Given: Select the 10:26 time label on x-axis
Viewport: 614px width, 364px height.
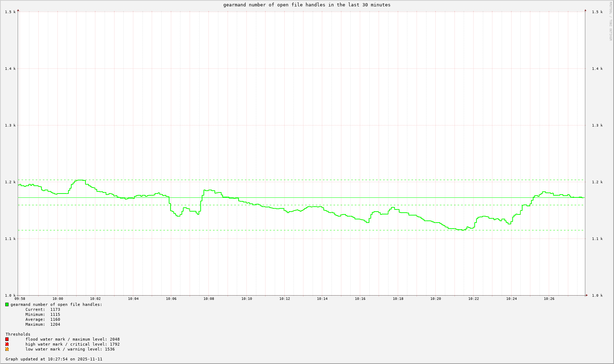Looking at the screenshot, I should (x=549, y=299).
